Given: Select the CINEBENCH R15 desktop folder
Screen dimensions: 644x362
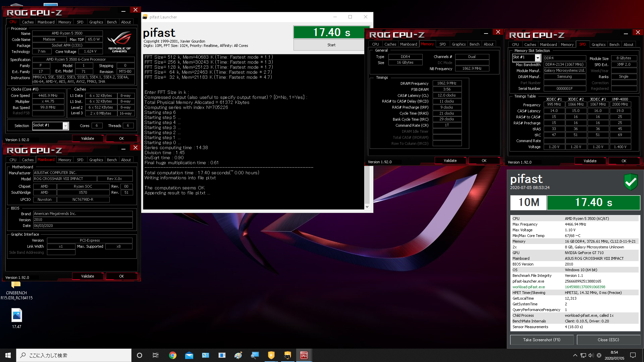Looking at the screenshot, I should coord(16,290).
